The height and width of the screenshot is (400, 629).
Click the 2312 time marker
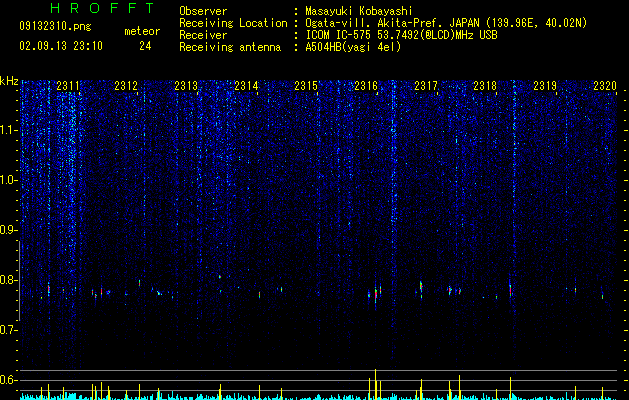tap(126, 86)
